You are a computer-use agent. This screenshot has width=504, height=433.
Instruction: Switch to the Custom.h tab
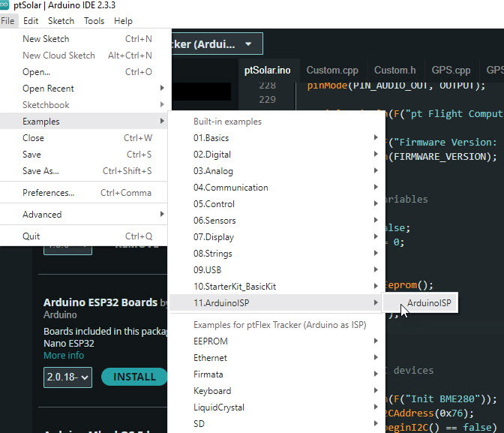tap(395, 70)
